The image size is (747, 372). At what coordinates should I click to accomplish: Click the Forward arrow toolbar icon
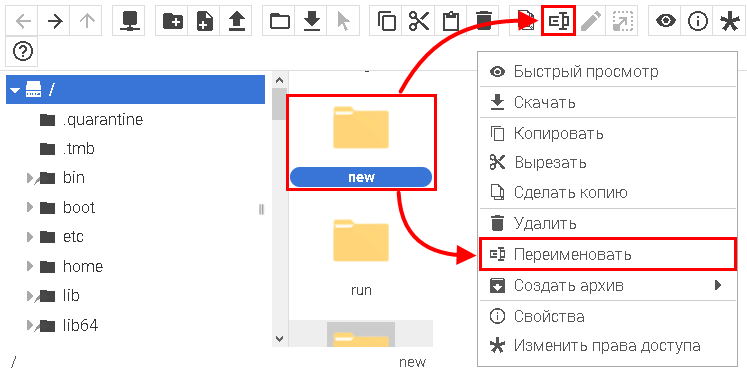click(54, 21)
